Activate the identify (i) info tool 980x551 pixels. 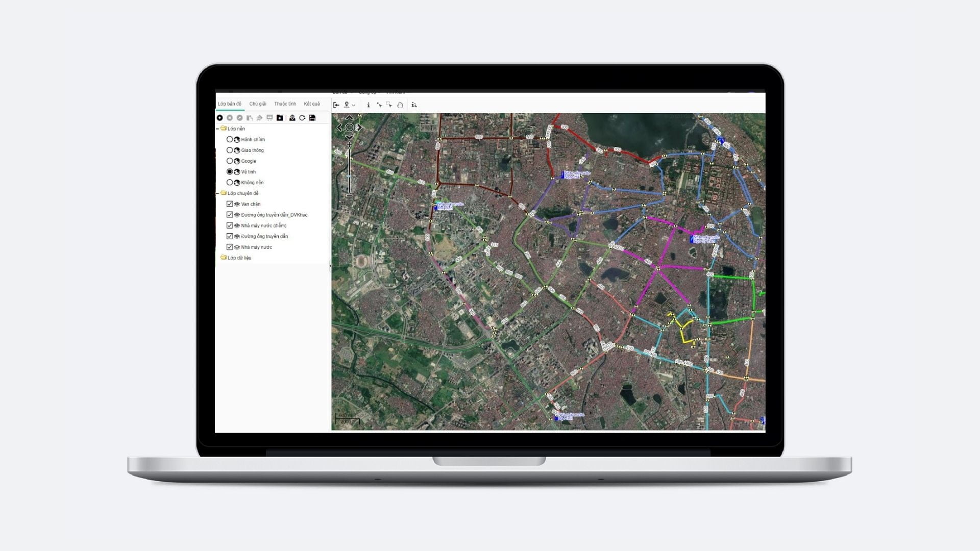click(369, 105)
